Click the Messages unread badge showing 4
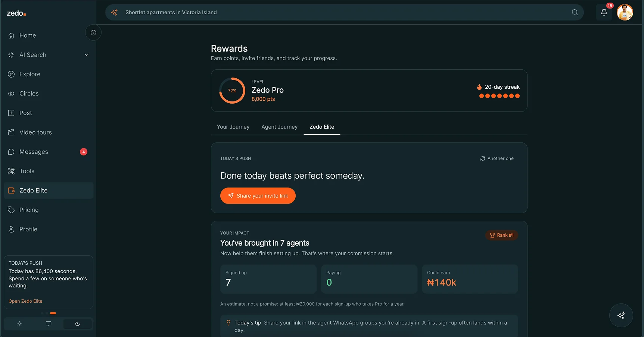The image size is (644, 337). coord(84,152)
